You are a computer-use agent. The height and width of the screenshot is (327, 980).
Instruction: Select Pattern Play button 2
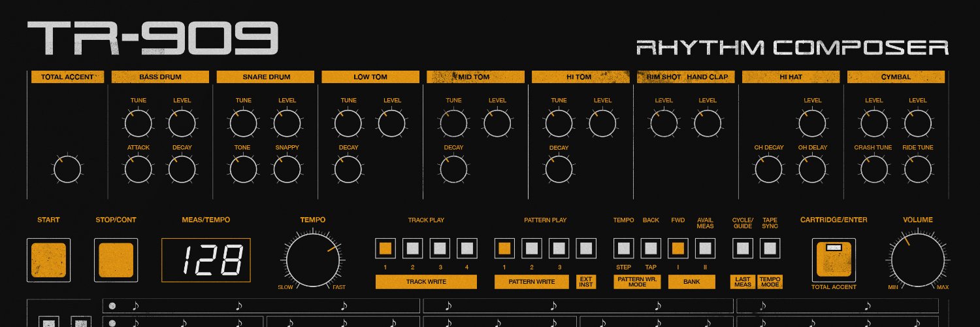tap(532, 249)
